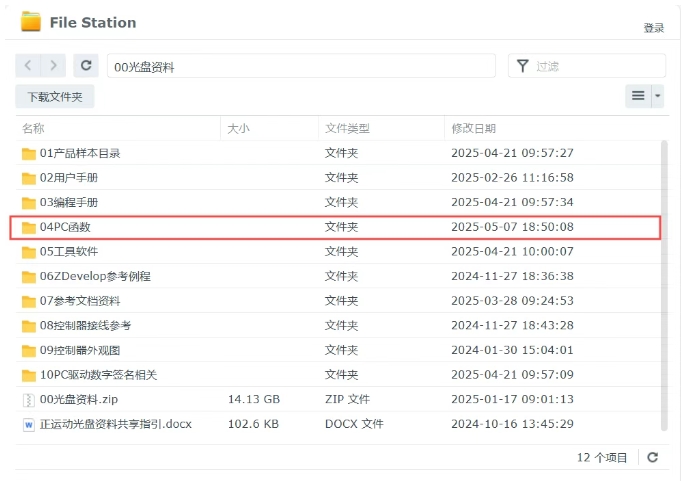The width and height of the screenshot is (681, 481).
Task: Click date 2025-01-17 09:01:13
Action: pyautogui.click(x=512, y=399)
